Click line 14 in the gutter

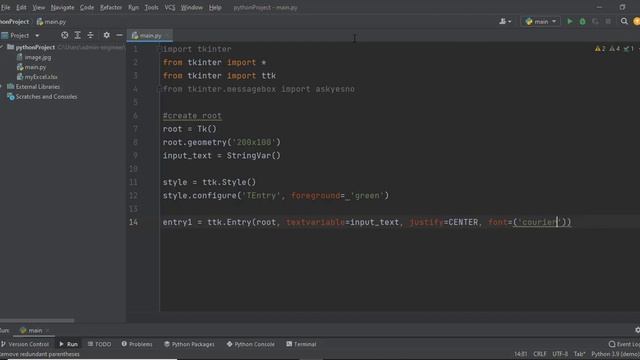click(133, 222)
